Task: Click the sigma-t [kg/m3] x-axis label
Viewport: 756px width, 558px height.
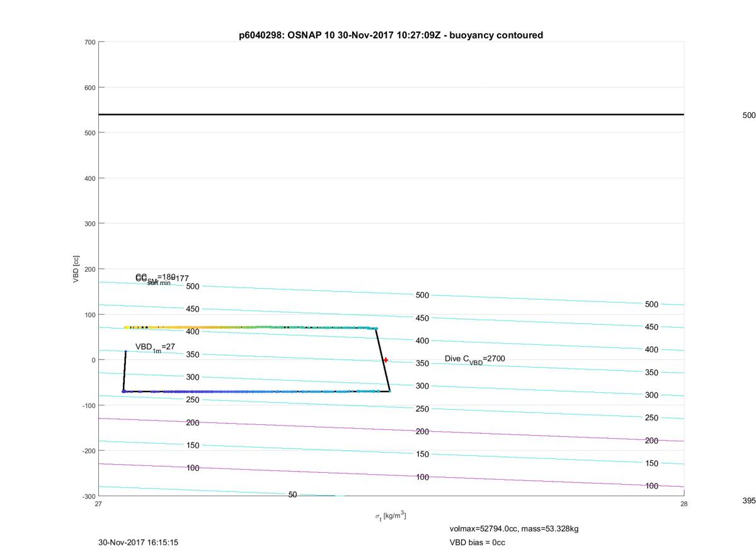Action: pos(391,516)
